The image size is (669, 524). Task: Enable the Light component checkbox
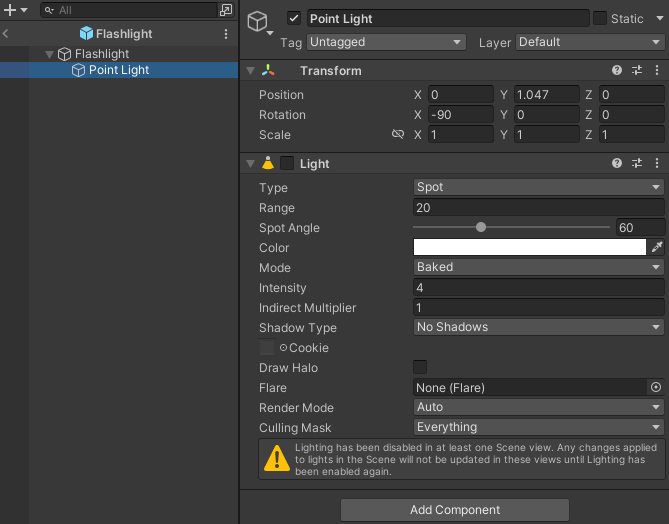click(287, 163)
